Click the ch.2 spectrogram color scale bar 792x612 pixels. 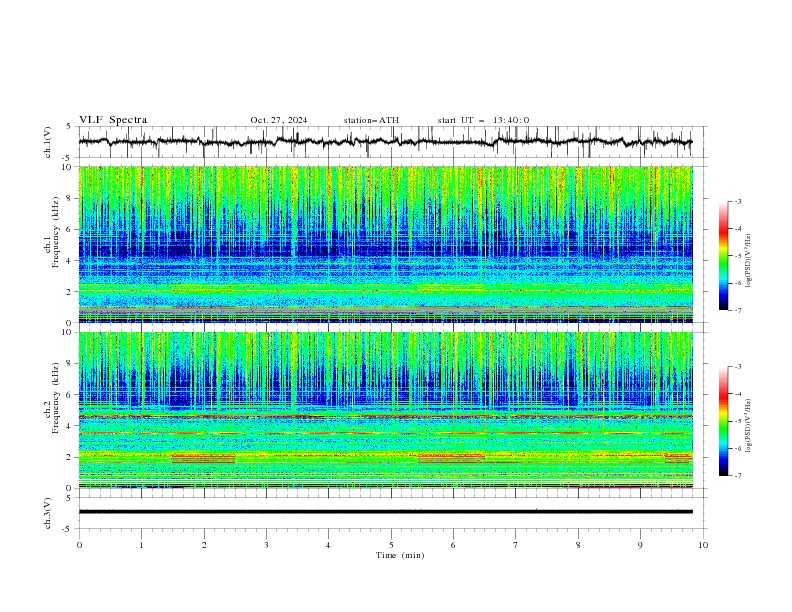coord(723,421)
